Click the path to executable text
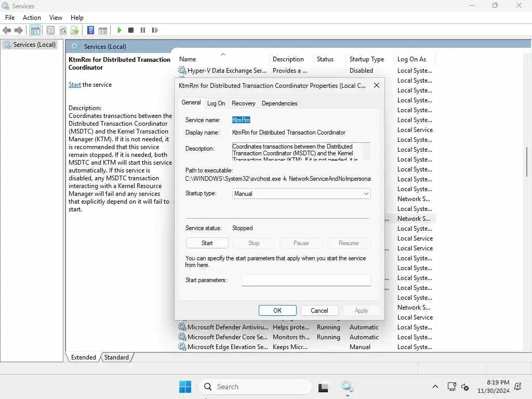 (x=278, y=179)
